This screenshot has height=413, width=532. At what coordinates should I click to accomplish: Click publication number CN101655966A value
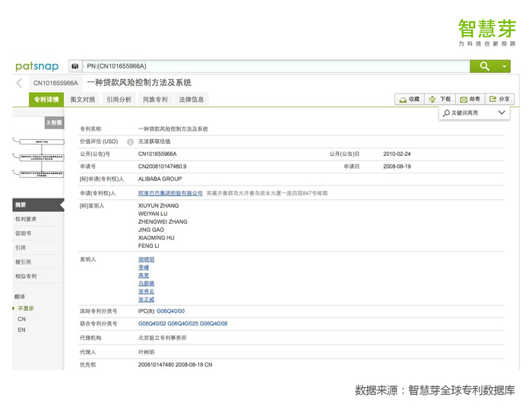157,154
